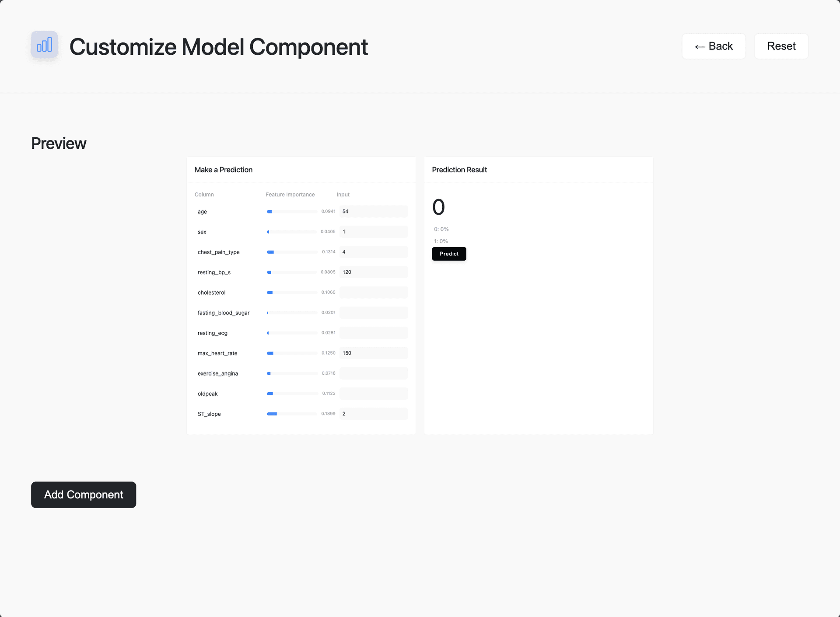
Task: Click the importance value 0.1314
Action: tap(329, 252)
